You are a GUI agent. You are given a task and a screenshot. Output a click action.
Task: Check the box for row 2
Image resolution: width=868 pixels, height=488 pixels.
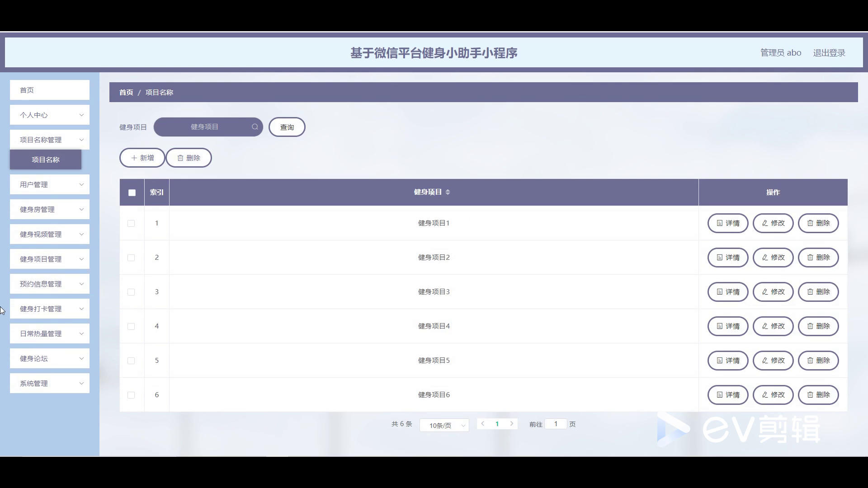(x=131, y=258)
